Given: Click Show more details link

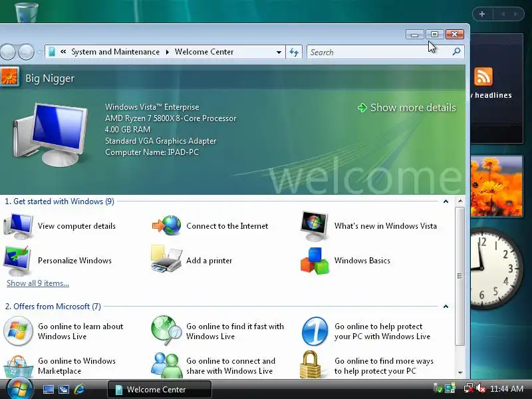Looking at the screenshot, I should [407, 108].
